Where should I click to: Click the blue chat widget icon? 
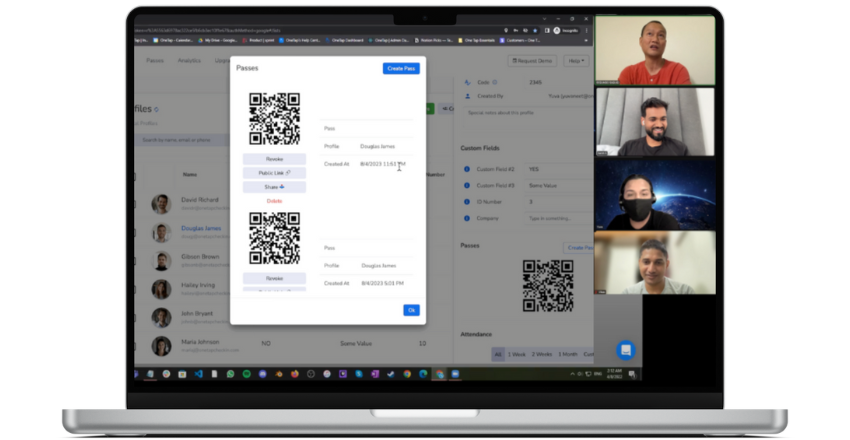pyautogui.click(x=625, y=350)
